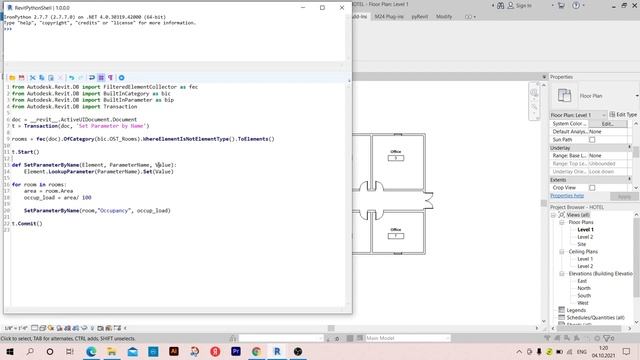Run script blue circle icon

pyautogui.click(x=121, y=78)
